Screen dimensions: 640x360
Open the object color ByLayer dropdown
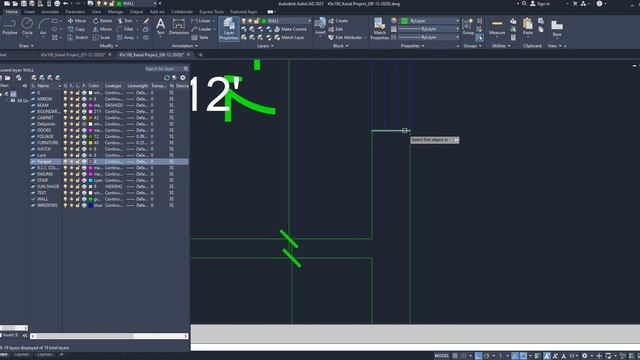pos(429,21)
